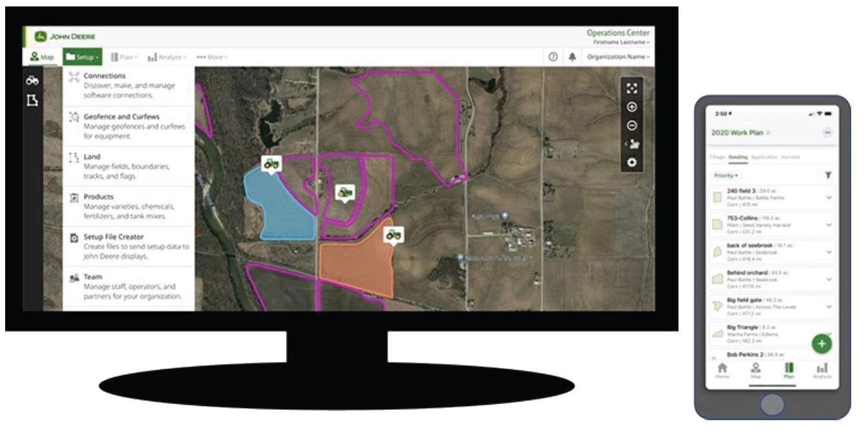This screenshot has height=448, width=868.
Task: Click the tractor marker on the blue field
Action: click(273, 164)
